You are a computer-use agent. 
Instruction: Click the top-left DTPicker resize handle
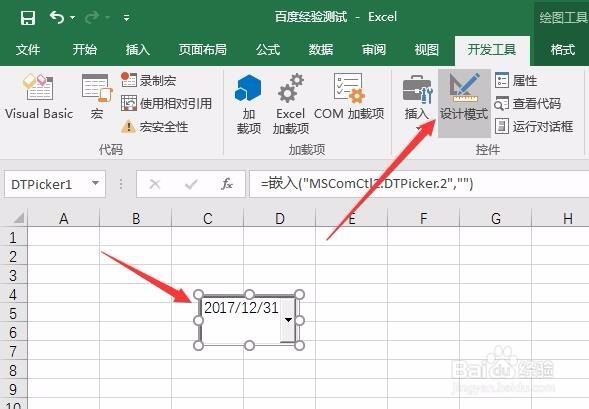pos(198,294)
